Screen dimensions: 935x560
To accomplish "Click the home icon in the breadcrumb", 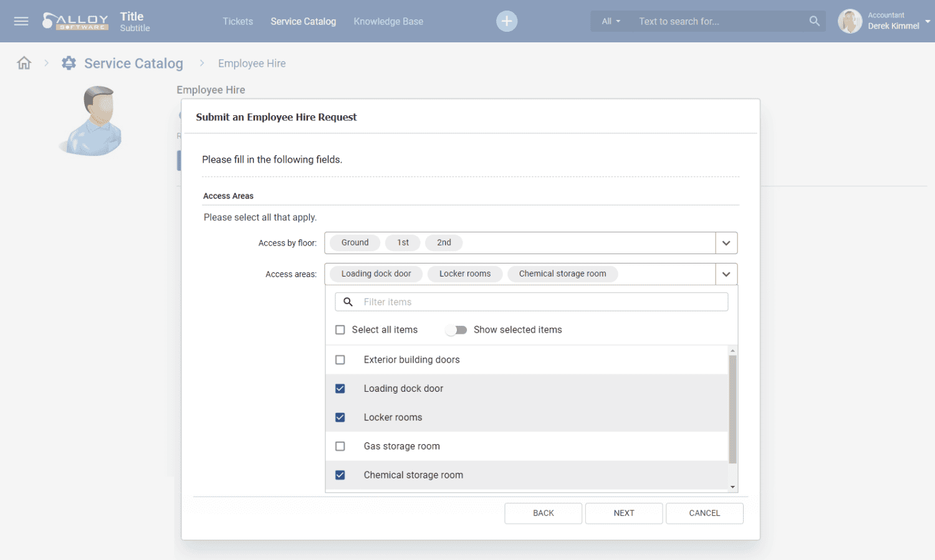I will pyautogui.click(x=24, y=62).
